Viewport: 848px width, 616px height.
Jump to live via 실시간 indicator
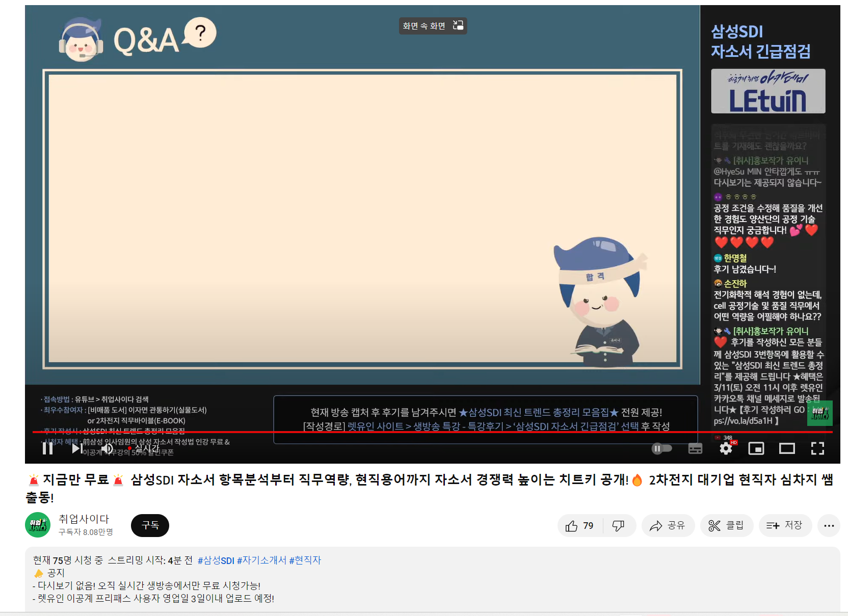(x=144, y=448)
